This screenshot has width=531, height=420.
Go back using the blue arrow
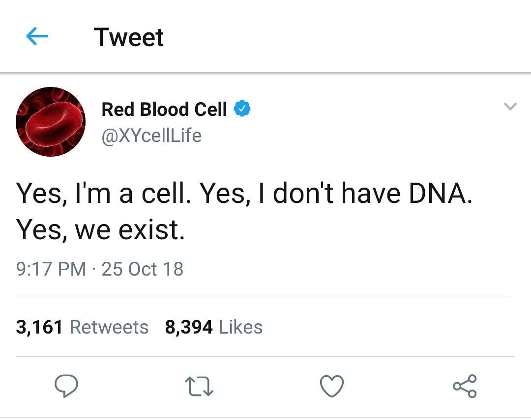click(x=37, y=36)
